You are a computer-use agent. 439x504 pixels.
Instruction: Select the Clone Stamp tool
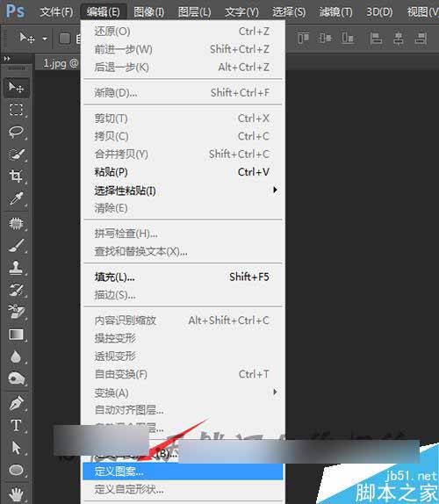(x=16, y=268)
